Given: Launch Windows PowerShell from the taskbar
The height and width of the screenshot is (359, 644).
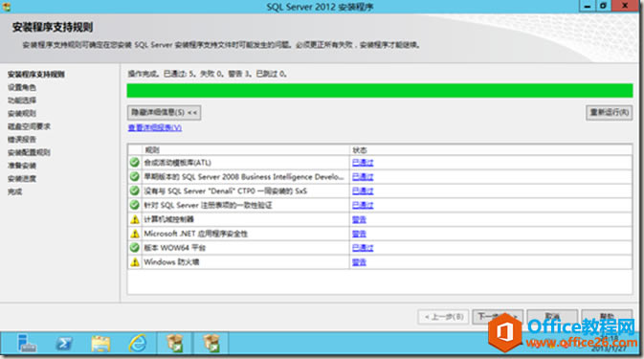Looking at the screenshot, I should tap(64, 343).
